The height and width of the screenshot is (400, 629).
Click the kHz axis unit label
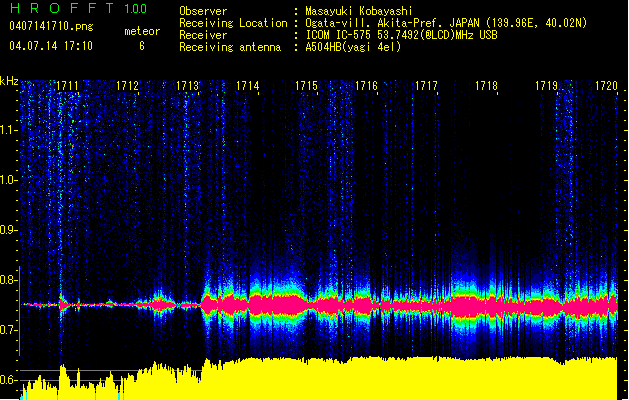click(x=9, y=81)
